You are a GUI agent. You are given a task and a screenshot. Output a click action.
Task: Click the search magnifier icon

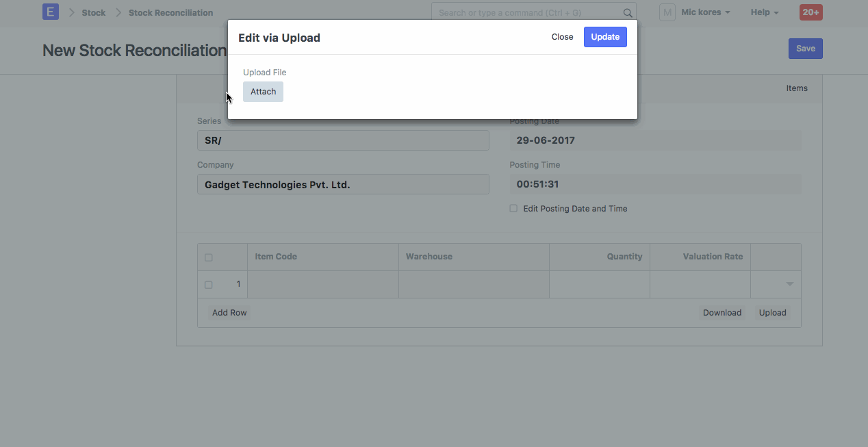click(627, 12)
